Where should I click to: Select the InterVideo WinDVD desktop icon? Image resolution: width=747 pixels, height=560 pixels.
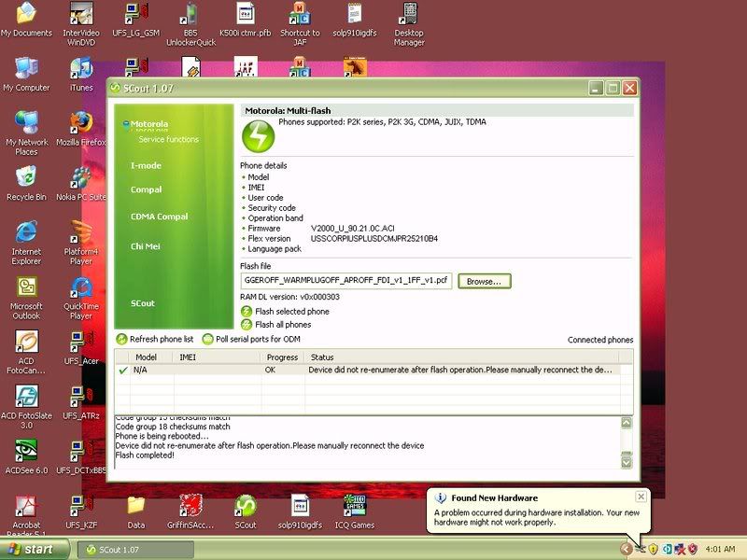coord(81,24)
